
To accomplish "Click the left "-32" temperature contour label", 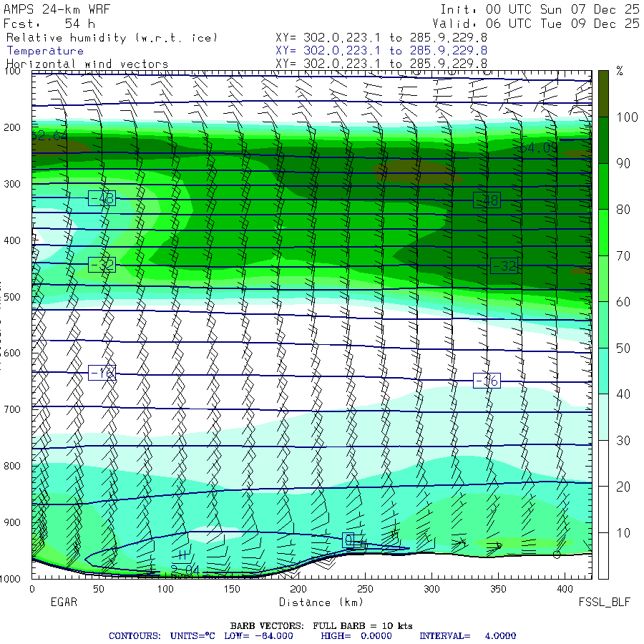I will point(102,265).
